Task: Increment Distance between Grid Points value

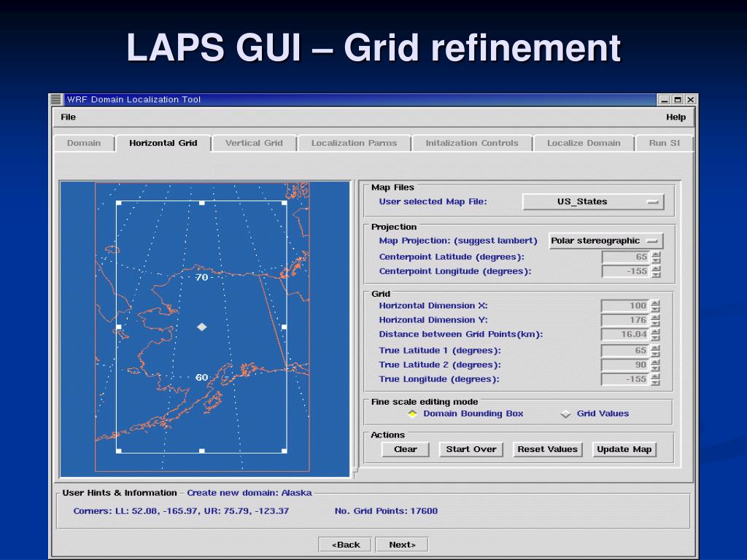Action: click(656, 331)
